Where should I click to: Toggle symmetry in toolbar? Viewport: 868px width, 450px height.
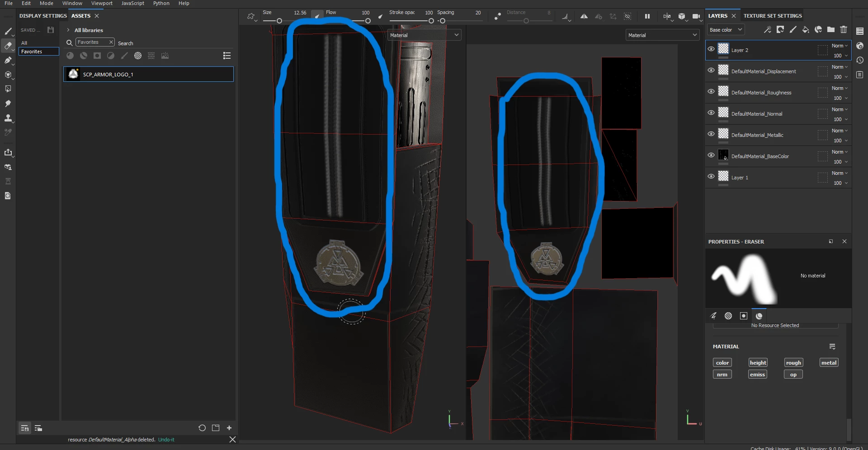pos(584,16)
